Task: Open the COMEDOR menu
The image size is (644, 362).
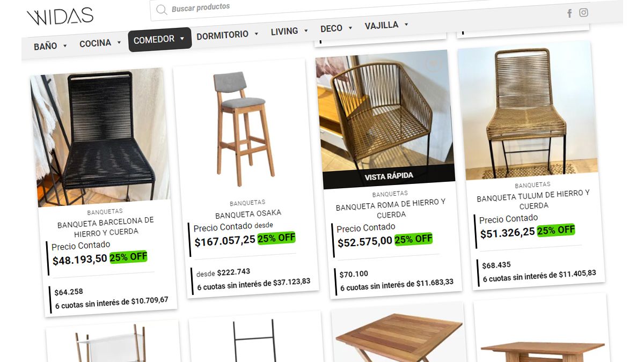Action: pyautogui.click(x=159, y=39)
